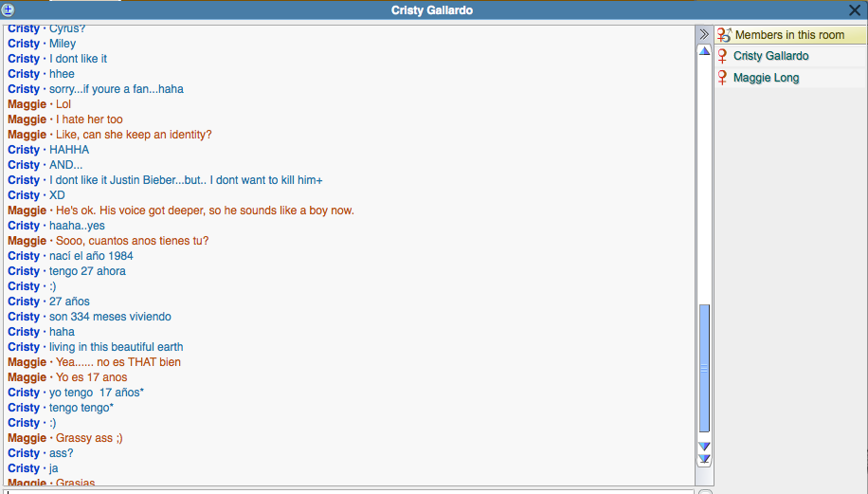The width and height of the screenshot is (868, 494).
Task: Jump to the bottom of the chat
Action: 704,460
